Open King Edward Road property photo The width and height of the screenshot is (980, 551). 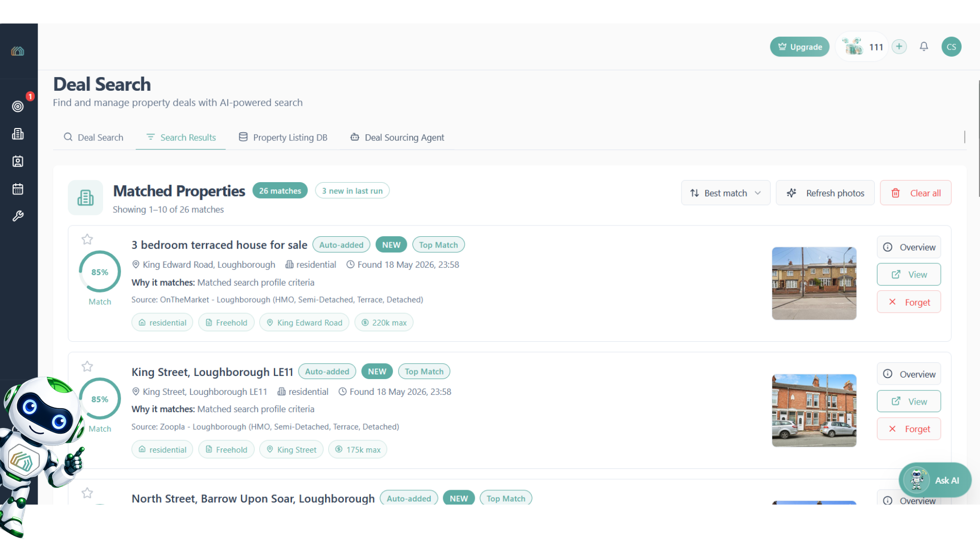click(x=814, y=284)
